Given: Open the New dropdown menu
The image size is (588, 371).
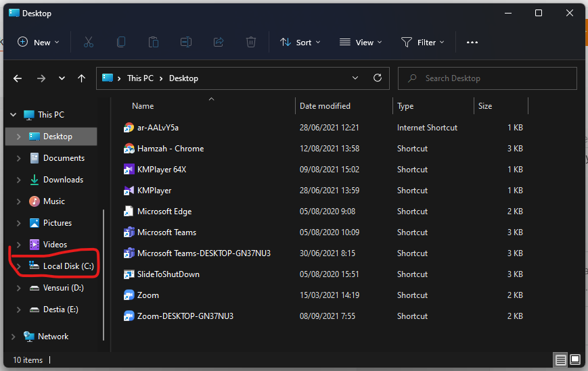Looking at the screenshot, I should (x=39, y=43).
